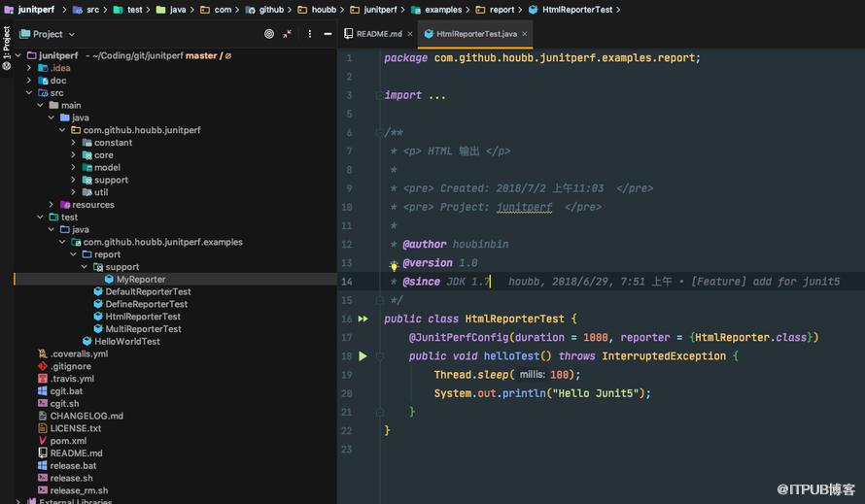
Task: Expand the doc folder
Action: click(x=29, y=81)
